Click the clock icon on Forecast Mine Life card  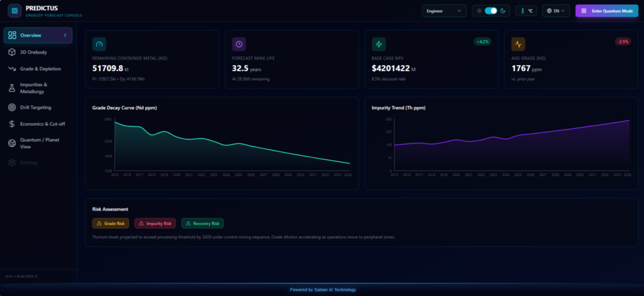(x=239, y=44)
